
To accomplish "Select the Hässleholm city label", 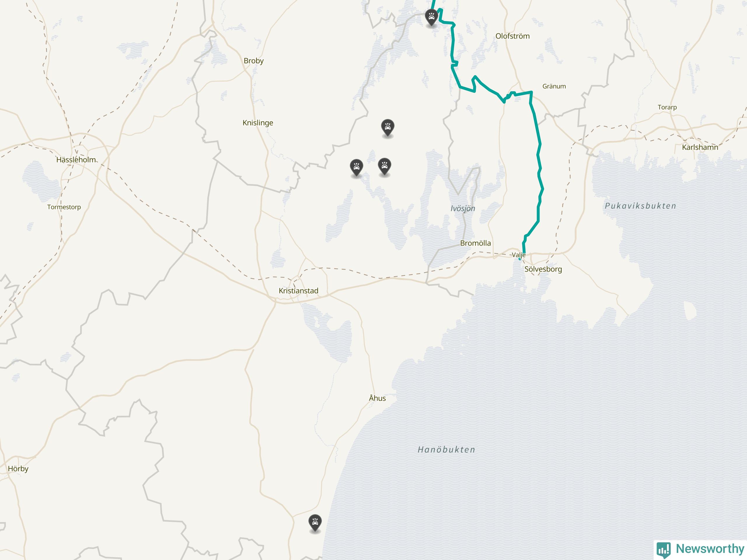I will (76, 160).
